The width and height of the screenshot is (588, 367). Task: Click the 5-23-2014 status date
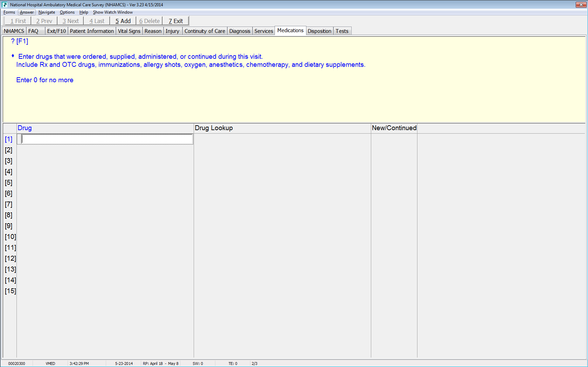tap(124, 364)
